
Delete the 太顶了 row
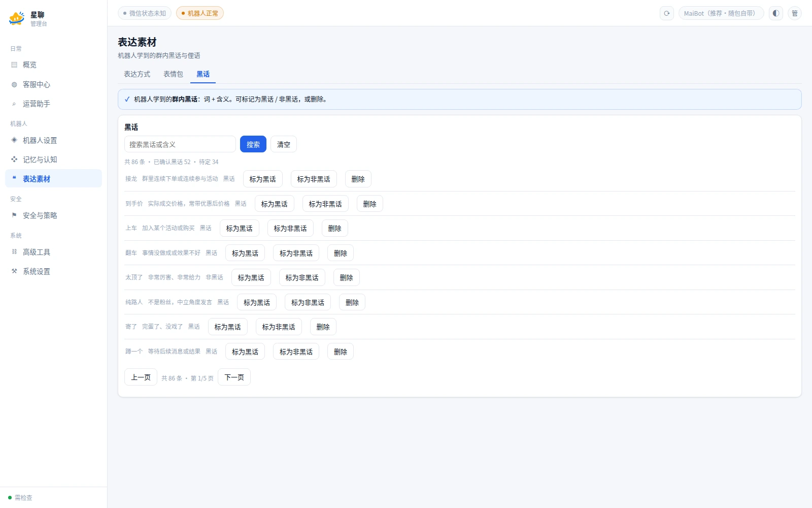[347, 277]
